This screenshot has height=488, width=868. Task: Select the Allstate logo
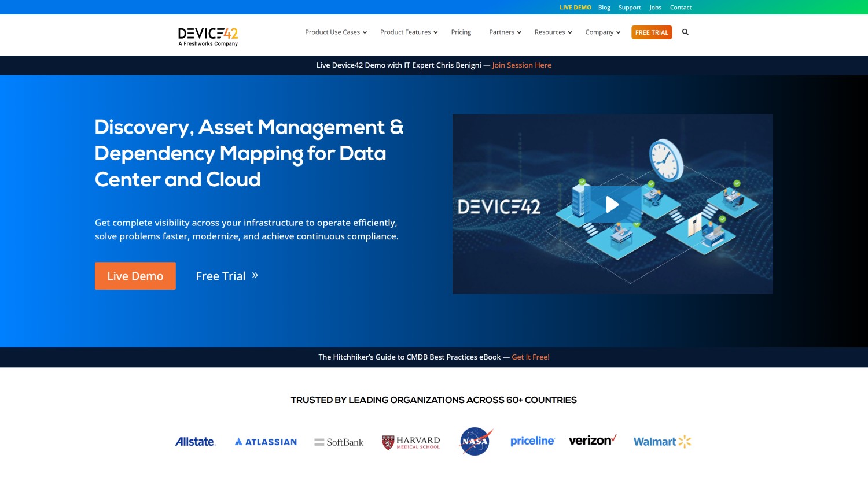coord(196,441)
